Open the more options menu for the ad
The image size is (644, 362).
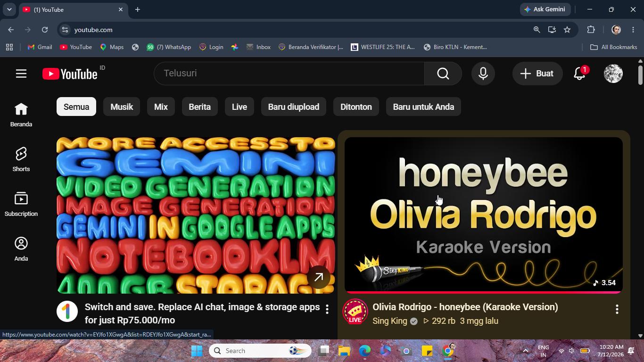point(327,309)
